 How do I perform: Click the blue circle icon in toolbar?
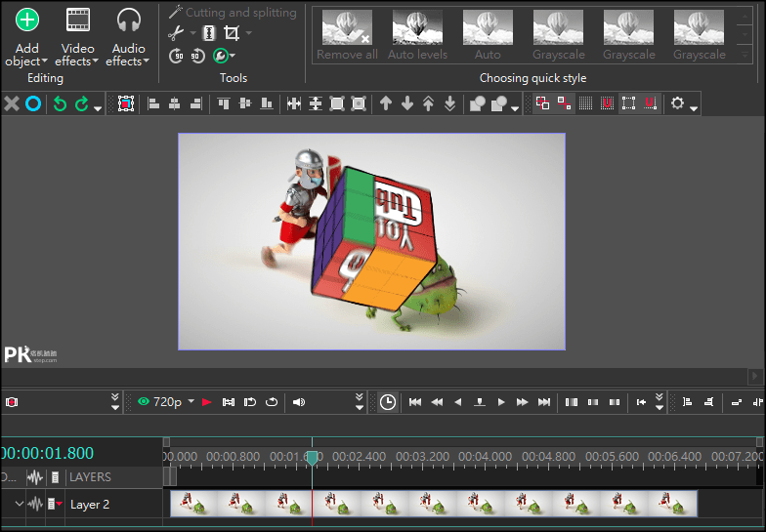pyautogui.click(x=33, y=103)
